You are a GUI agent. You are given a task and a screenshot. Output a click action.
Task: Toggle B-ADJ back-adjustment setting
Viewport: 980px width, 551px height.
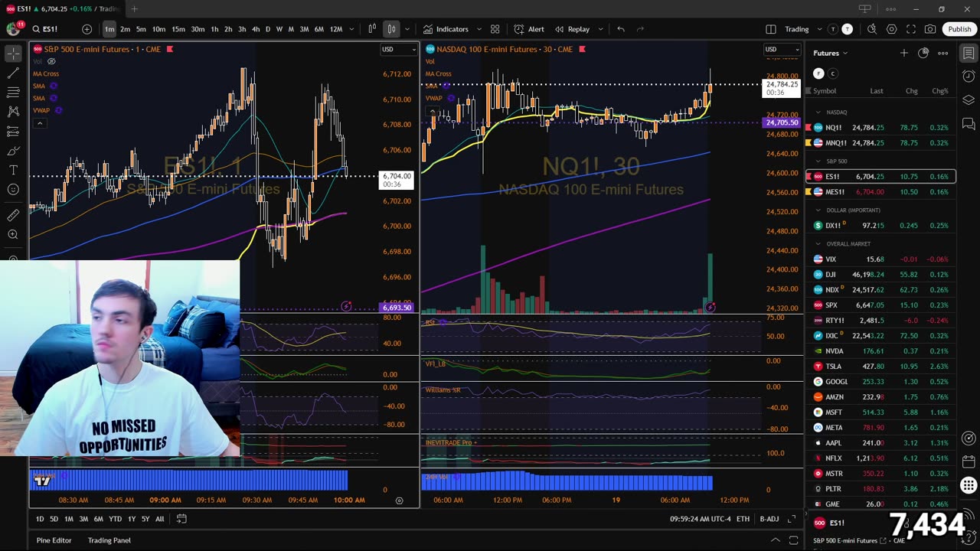tap(769, 519)
